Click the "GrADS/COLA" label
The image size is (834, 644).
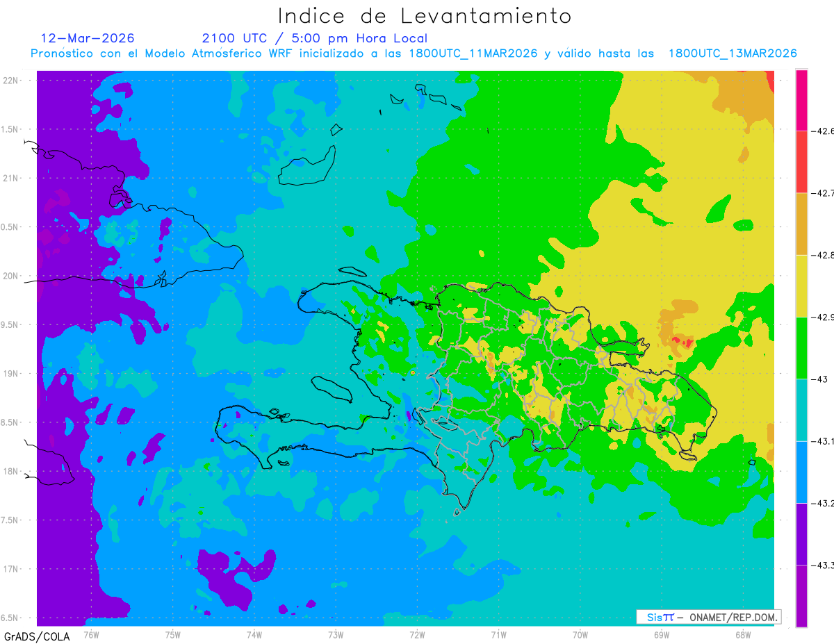37,636
